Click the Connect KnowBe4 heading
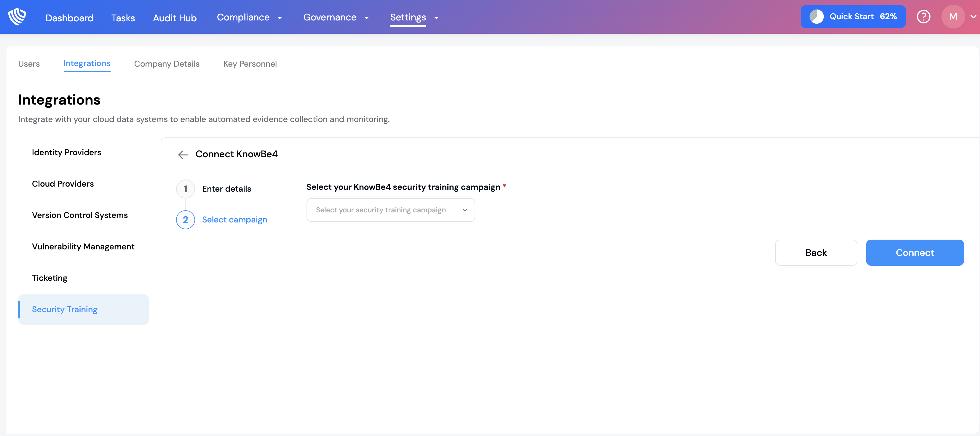 [236, 154]
